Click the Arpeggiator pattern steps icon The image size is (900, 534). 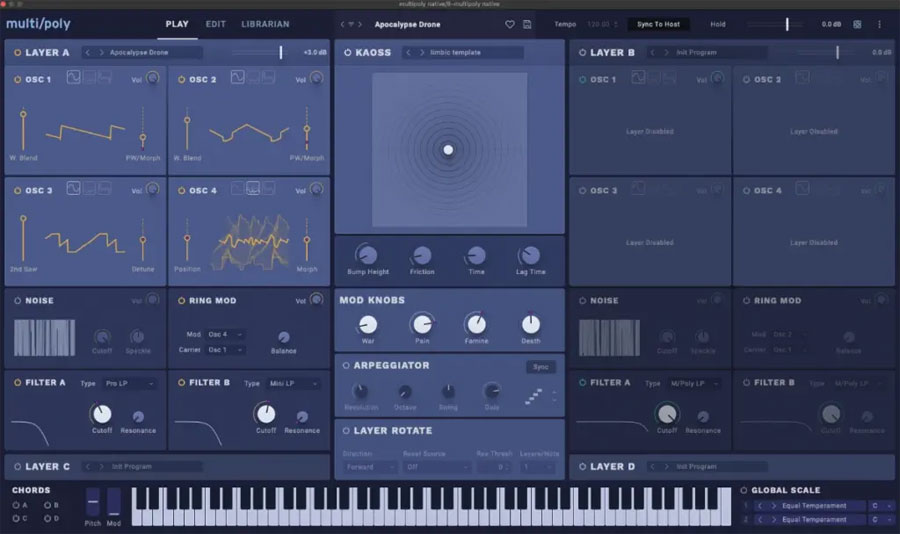(534, 396)
